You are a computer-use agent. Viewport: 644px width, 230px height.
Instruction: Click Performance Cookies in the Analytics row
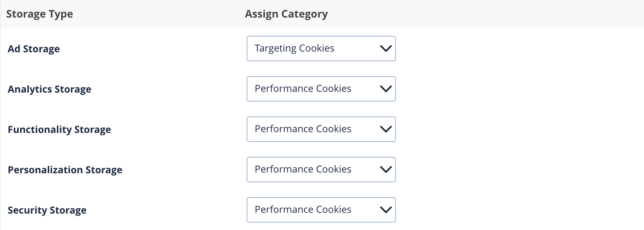click(x=303, y=88)
